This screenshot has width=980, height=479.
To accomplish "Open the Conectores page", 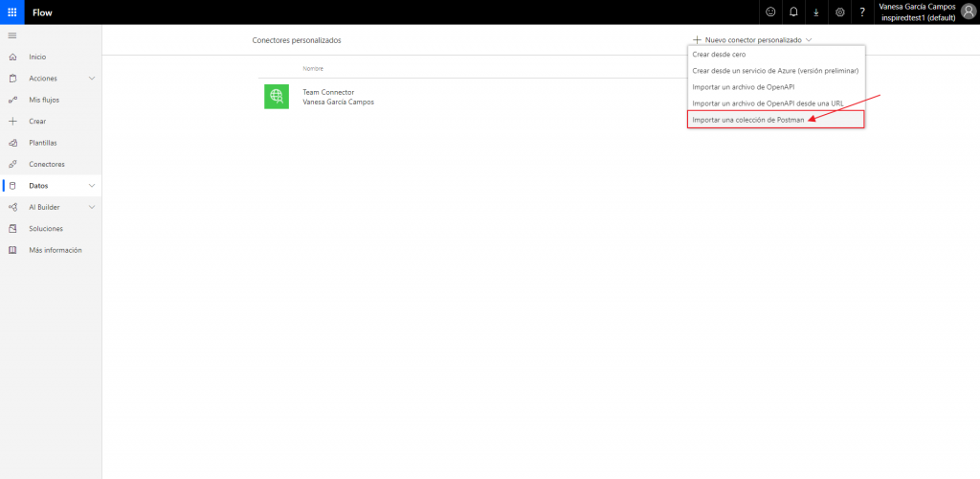I will tap(47, 164).
